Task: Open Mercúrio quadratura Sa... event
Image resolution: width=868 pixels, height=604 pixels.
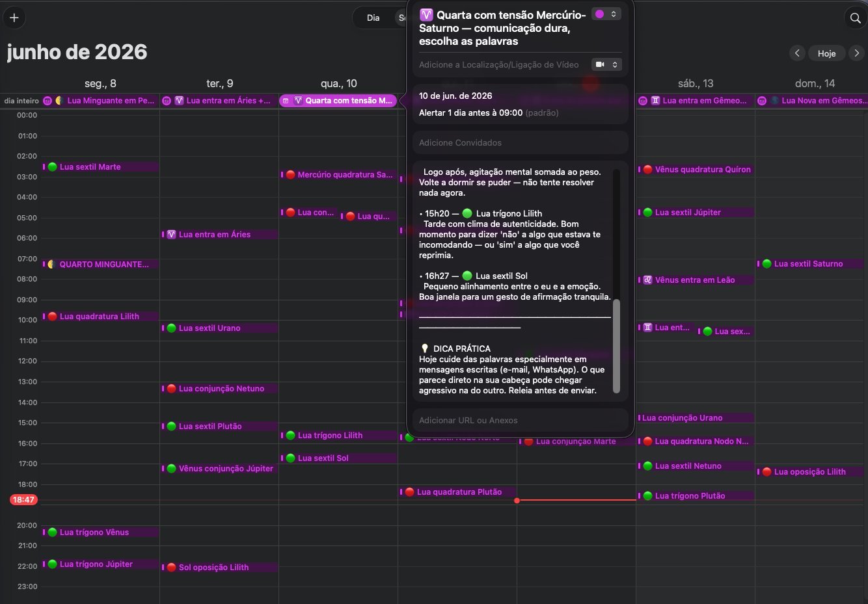Action: tap(339, 175)
